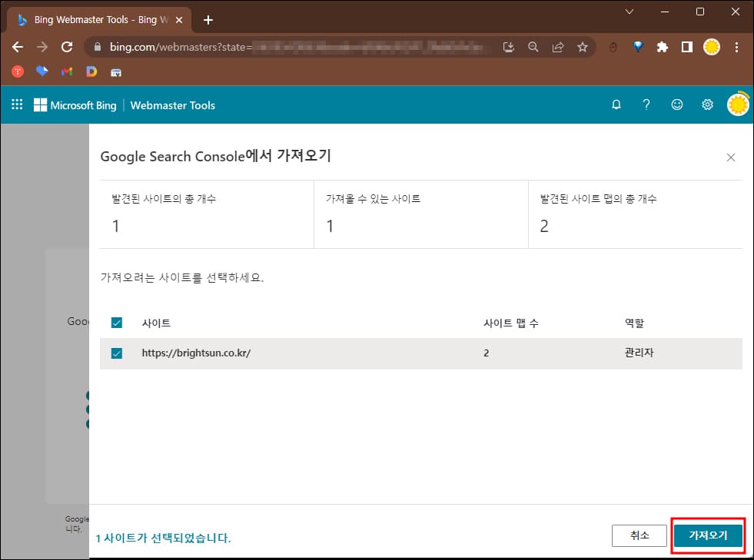Click the 역할 column header
Screen dimensions: 754x560
coord(634,323)
